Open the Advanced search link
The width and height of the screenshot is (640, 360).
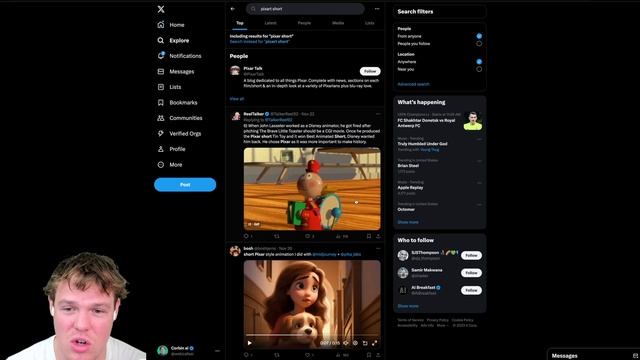413,84
